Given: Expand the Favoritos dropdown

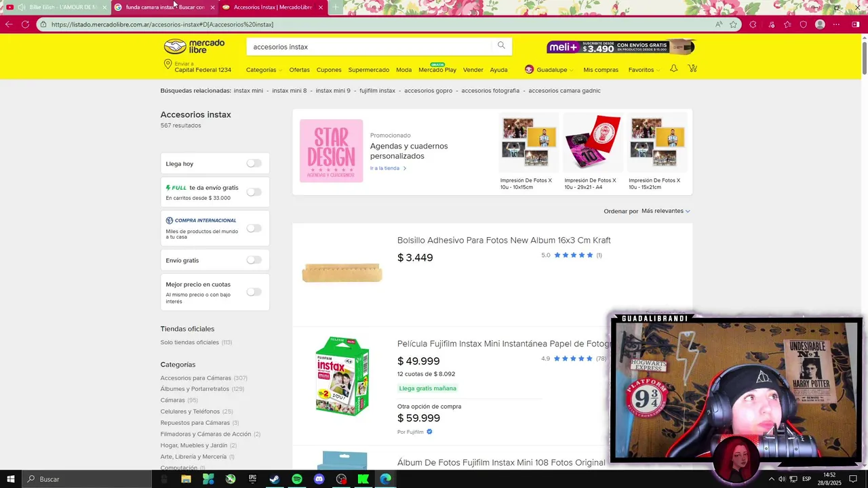Looking at the screenshot, I should click(x=644, y=70).
